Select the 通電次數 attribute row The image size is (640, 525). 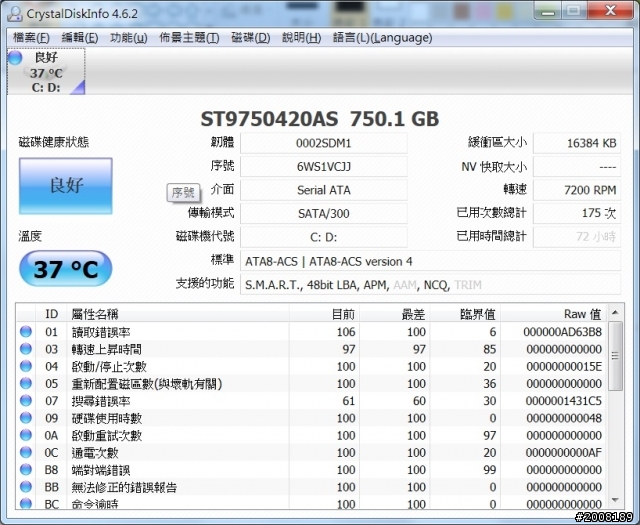(x=312, y=452)
